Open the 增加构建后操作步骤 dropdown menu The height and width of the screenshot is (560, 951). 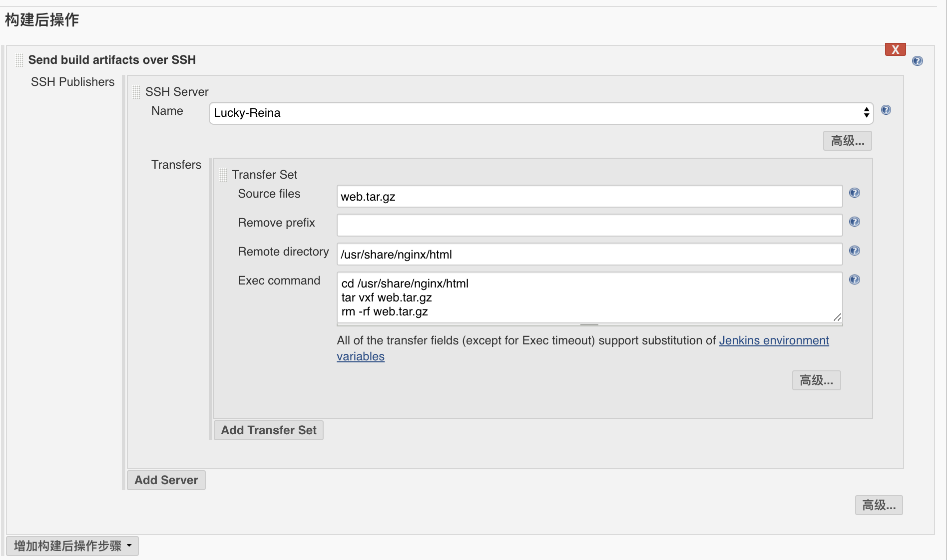tap(72, 546)
